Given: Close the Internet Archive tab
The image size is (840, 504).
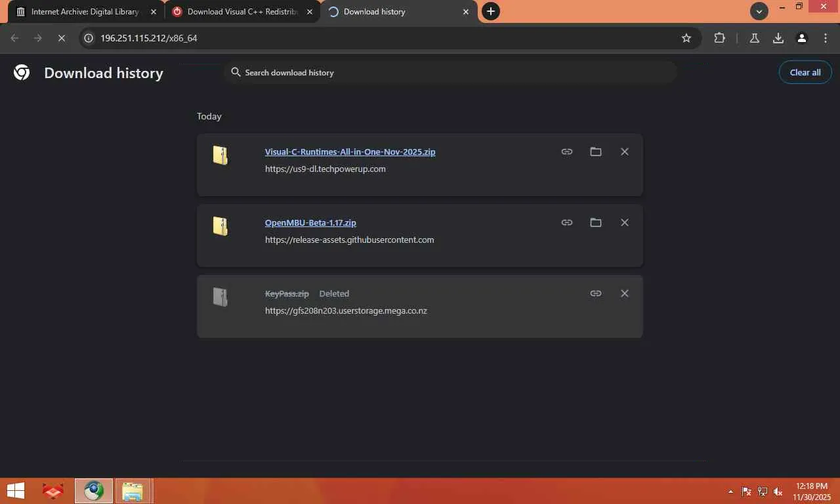Looking at the screenshot, I should 154,12.
